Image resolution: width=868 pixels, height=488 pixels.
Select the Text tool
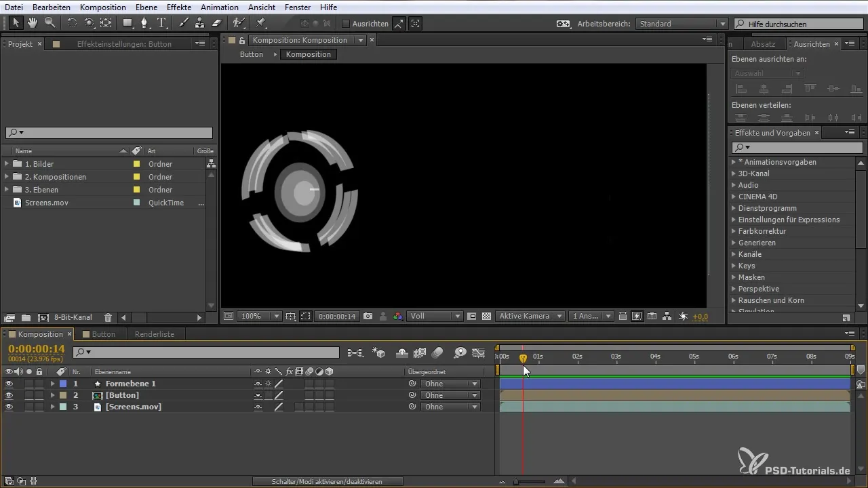[x=162, y=23]
